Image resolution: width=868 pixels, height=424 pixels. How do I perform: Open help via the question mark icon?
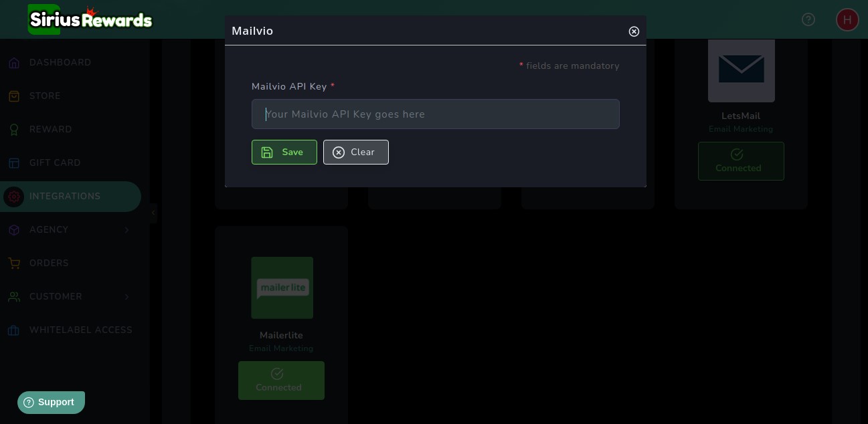tap(808, 19)
